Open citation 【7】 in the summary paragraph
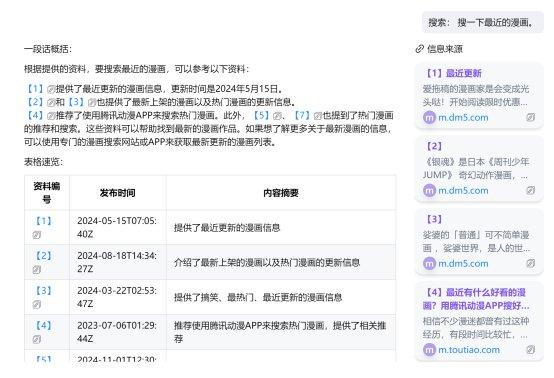 click(302, 115)
